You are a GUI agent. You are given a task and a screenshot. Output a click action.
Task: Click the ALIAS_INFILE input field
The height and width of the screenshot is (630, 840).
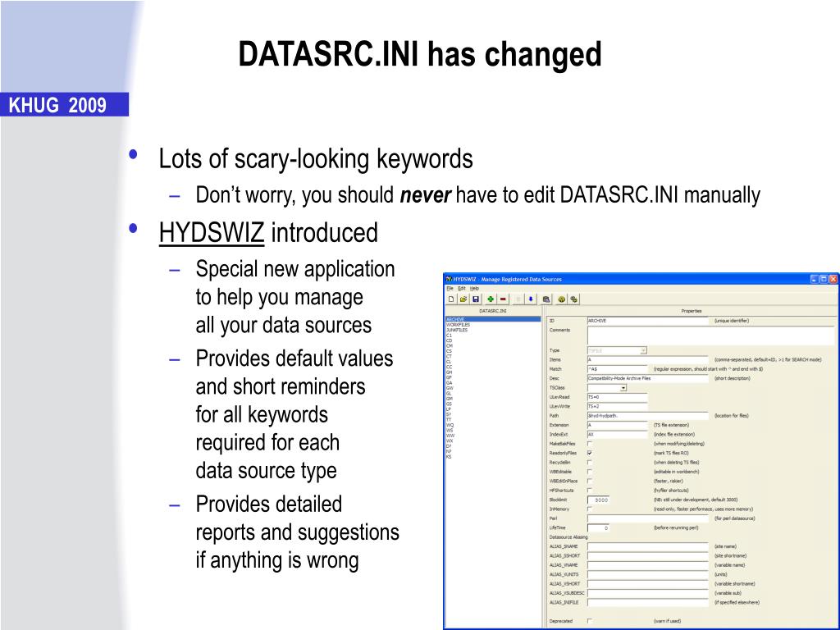coord(648,603)
